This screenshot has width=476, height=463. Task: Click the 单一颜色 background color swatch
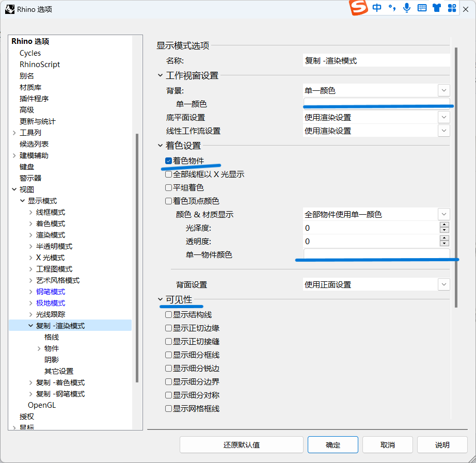(376, 104)
